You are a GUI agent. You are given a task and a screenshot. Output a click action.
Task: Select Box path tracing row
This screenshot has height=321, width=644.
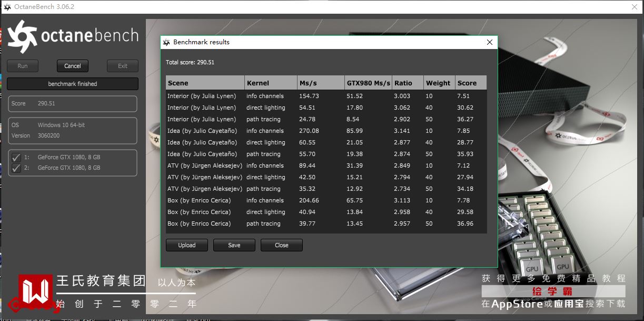(x=326, y=223)
